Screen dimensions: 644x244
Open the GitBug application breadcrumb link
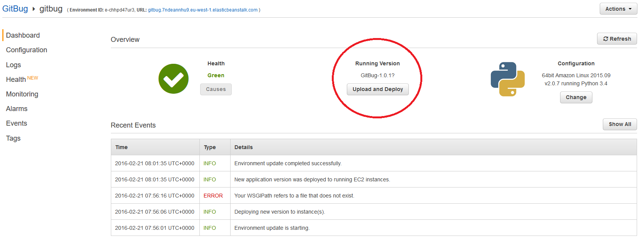15,9
